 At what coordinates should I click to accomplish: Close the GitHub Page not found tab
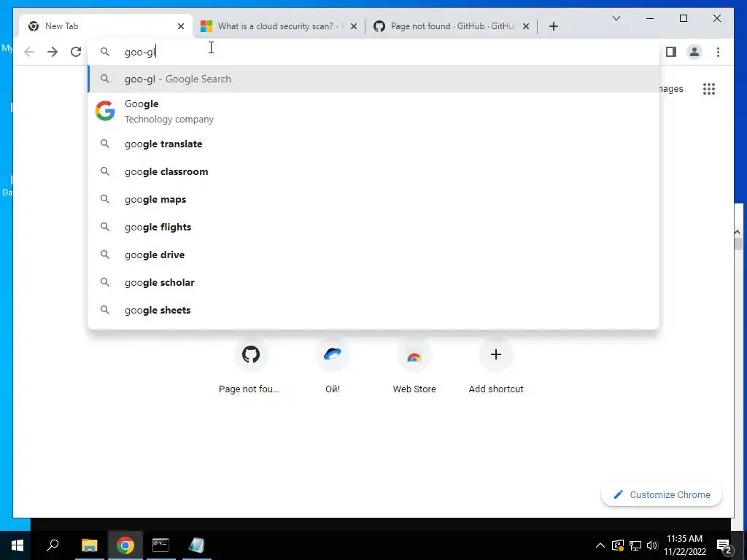526,26
